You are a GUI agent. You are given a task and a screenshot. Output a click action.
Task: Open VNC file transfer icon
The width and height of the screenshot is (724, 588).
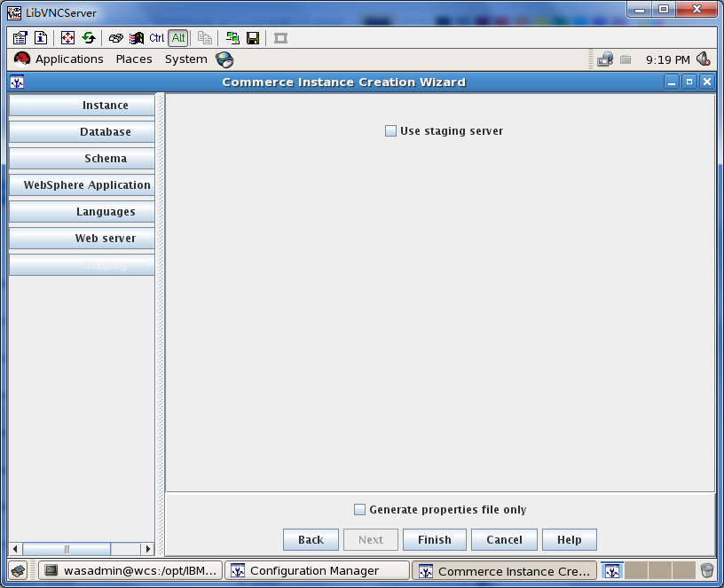[232, 38]
